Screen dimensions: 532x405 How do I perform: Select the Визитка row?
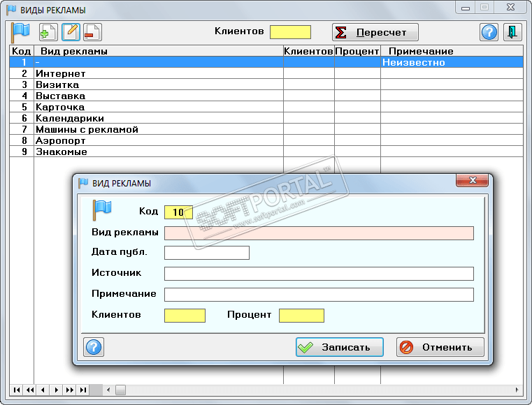pyautogui.click(x=266, y=84)
